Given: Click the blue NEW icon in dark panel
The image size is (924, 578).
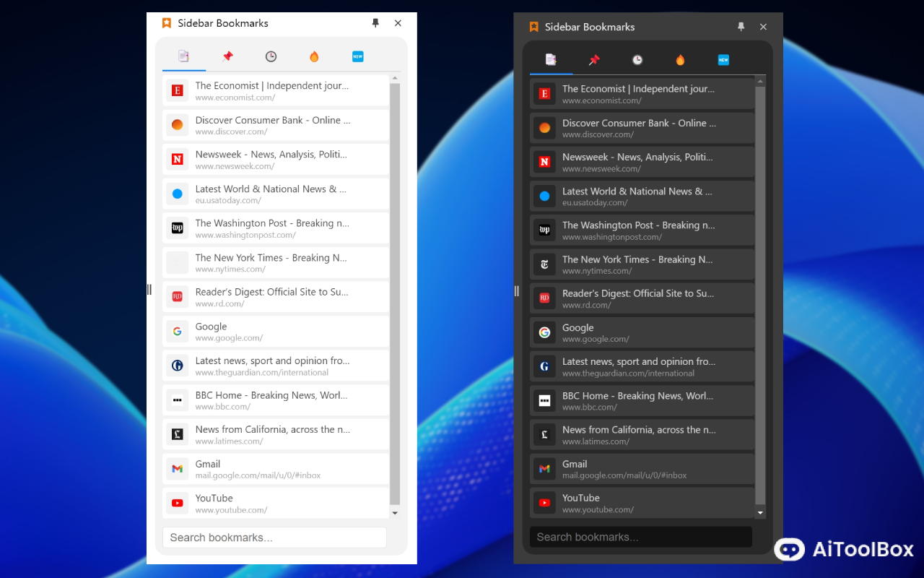Looking at the screenshot, I should pos(723,60).
